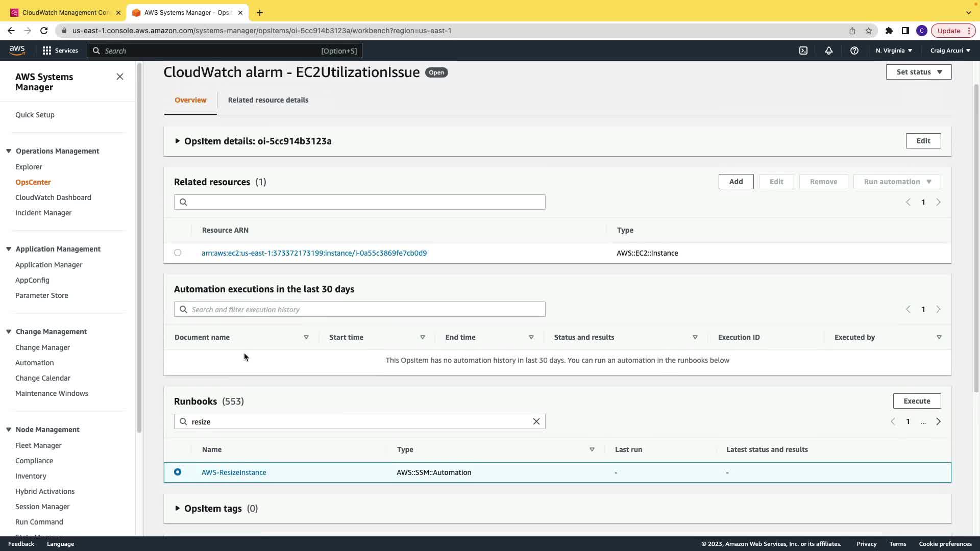Close the AWS Systems Manager sidebar
The height and width of the screenshot is (551, 980).
(120, 77)
